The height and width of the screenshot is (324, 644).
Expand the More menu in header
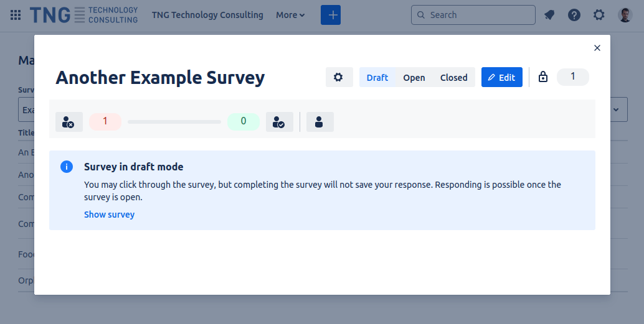point(290,15)
